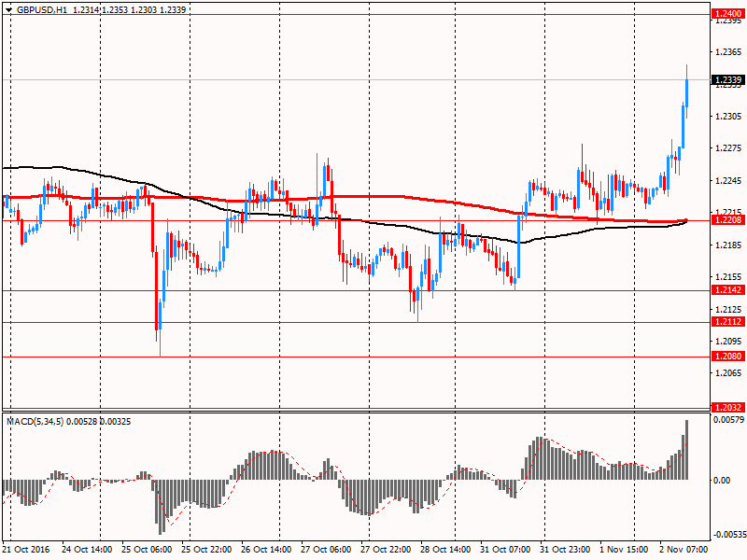Select the 1.2275 price scale value
Image resolution: width=747 pixels, height=560 pixels.
[x=728, y=148]
